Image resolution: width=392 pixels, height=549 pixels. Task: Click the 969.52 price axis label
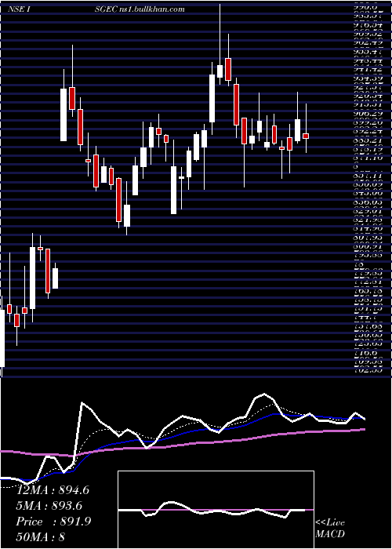click(367, 34)
